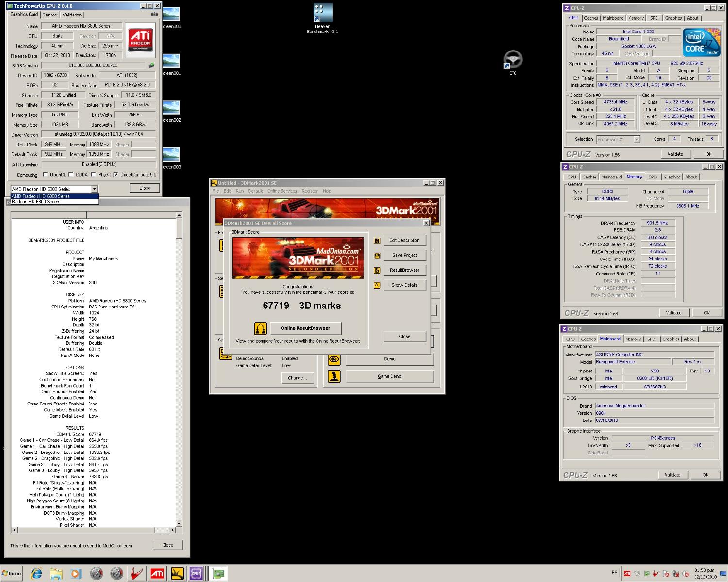Click the Change... options button in 3DMark
This screenshot has height=582, width=728.
(x=297, y=378)
